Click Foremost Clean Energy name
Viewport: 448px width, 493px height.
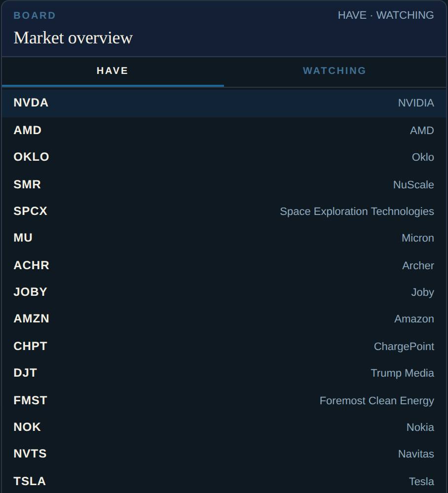click(x=377, y=401)
